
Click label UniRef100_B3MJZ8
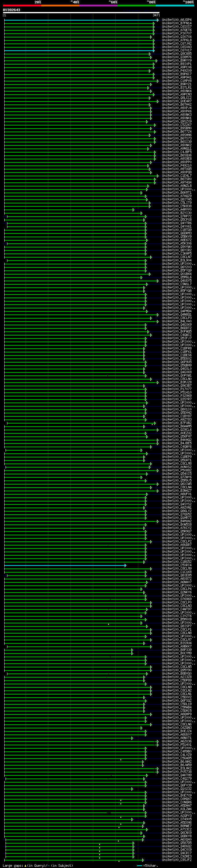point(176,382)
